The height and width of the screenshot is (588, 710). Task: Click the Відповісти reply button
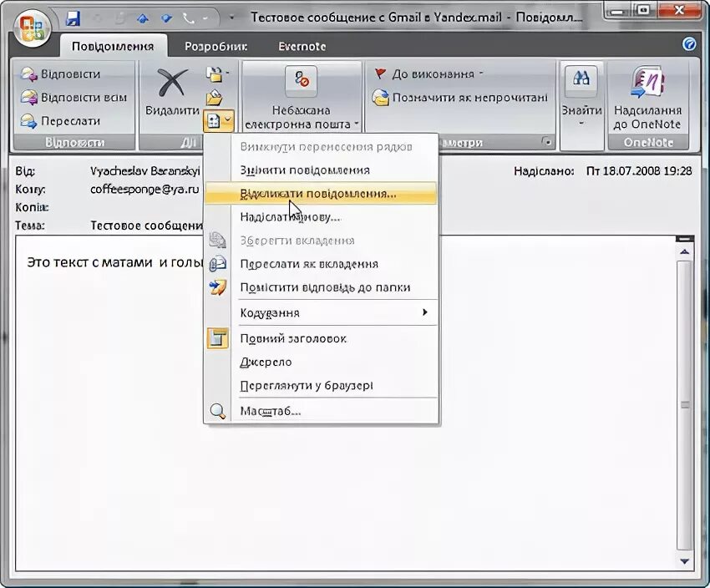[x=61, y=73]
